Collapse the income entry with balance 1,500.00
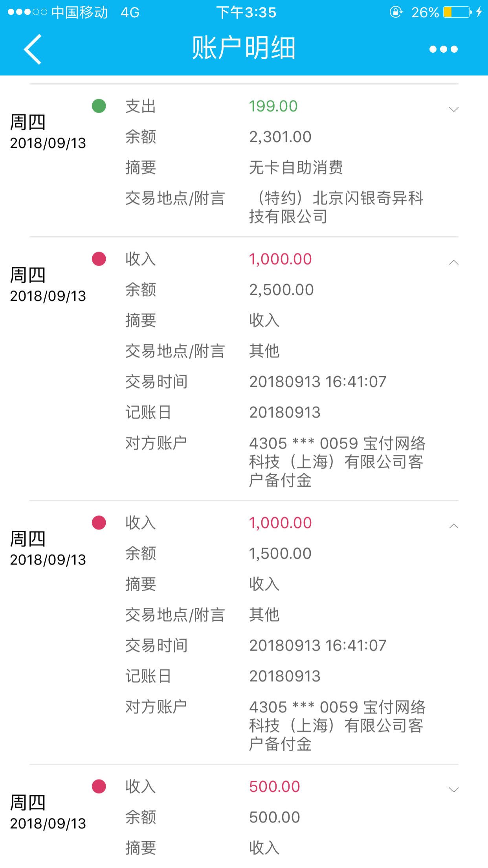This screenshot has height=868, width=488. (x=453, y=526)
